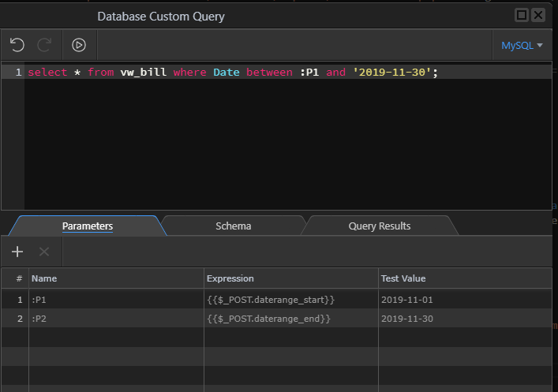Screen dimensions: 558x392
Task: Click the 2019-11-01 test value cell
Action: coord(465,300)
